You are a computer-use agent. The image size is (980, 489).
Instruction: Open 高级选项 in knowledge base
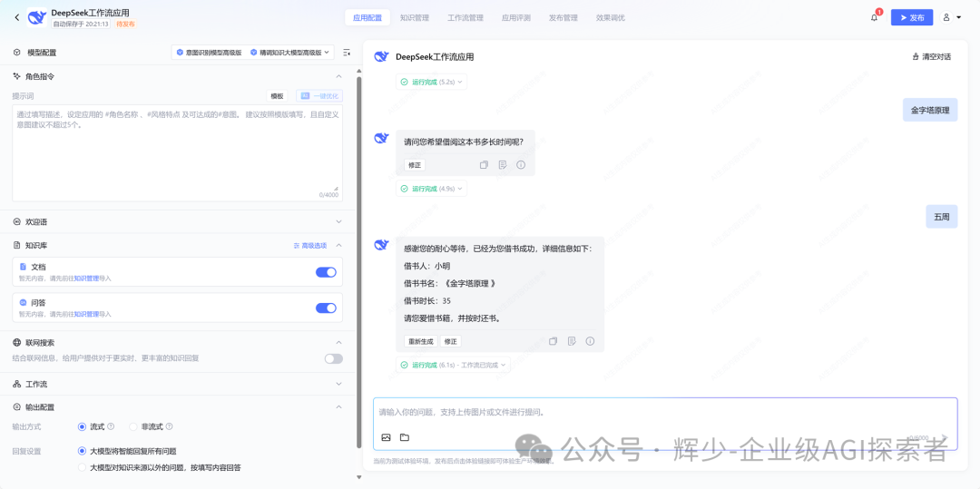click(x=310, y=246)
